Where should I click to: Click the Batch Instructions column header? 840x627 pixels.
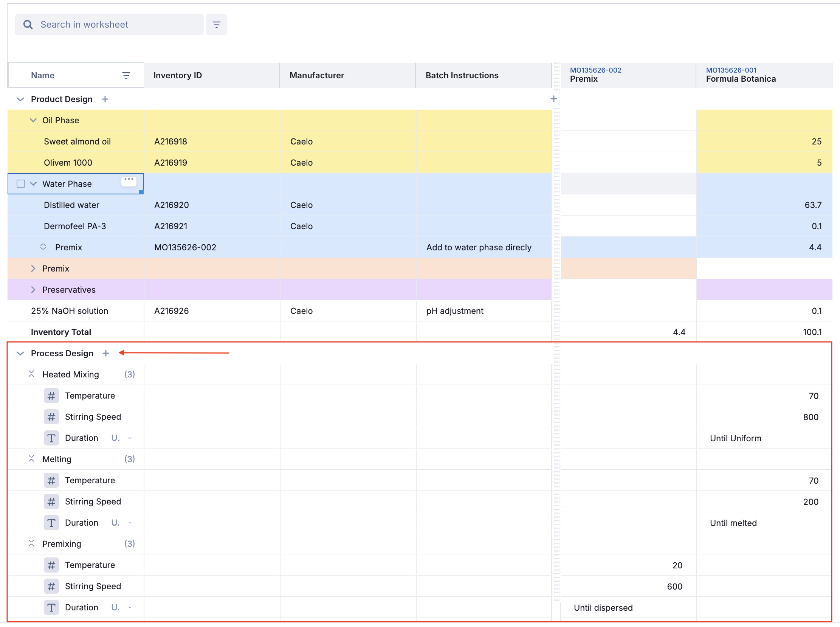(462, 76)
